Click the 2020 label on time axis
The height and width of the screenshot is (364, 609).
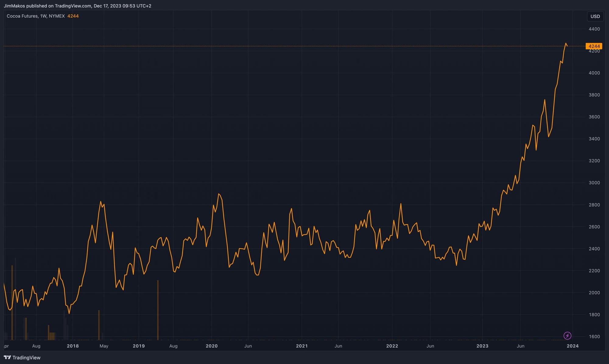(x=212, y=346)
